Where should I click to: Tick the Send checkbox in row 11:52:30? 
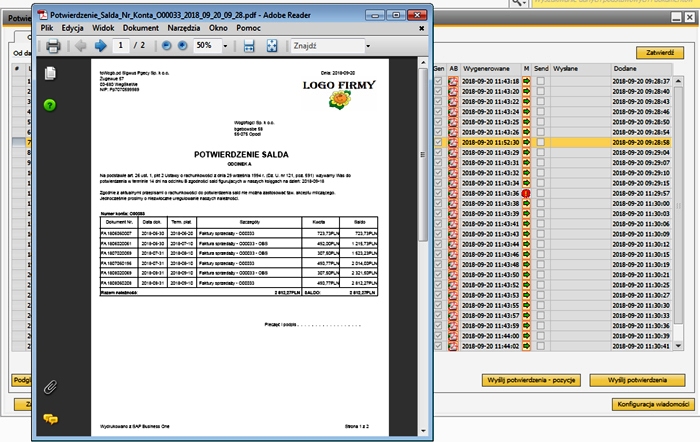541,142
